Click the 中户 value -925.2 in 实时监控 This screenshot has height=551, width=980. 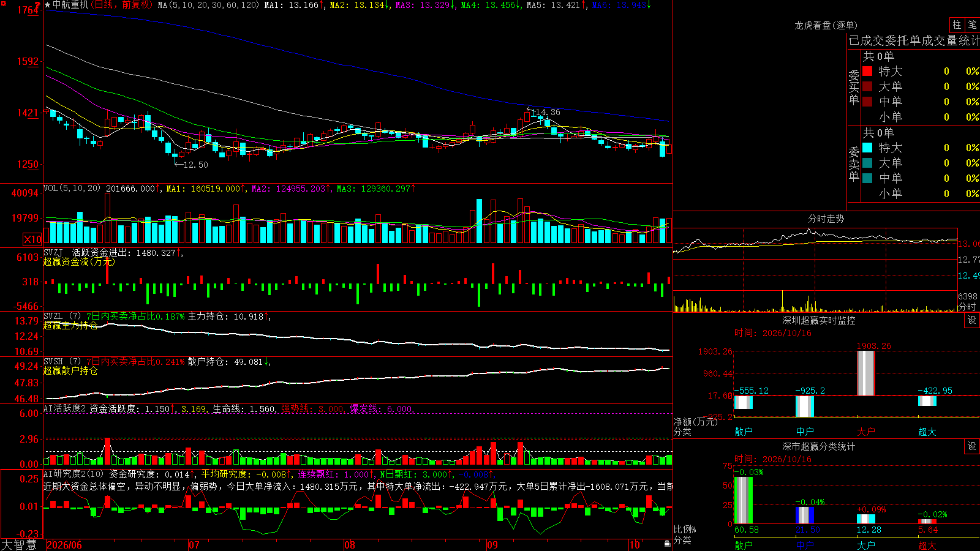coord(810,391)
